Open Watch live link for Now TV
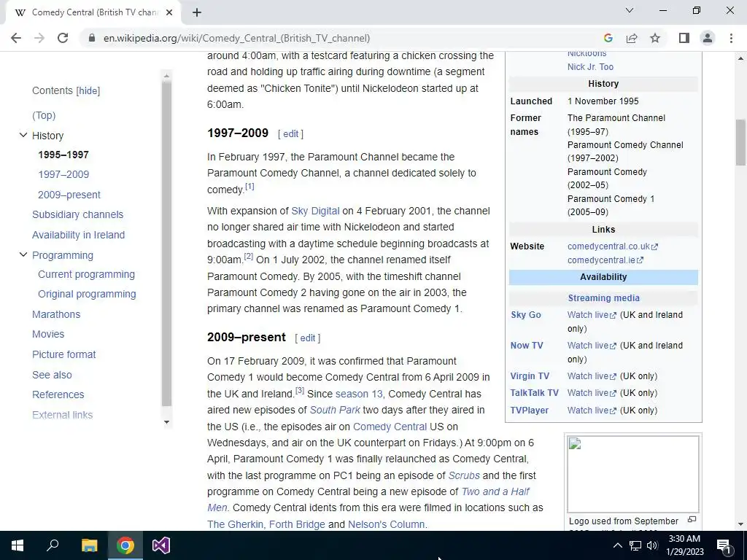 [x=591, y=346]
